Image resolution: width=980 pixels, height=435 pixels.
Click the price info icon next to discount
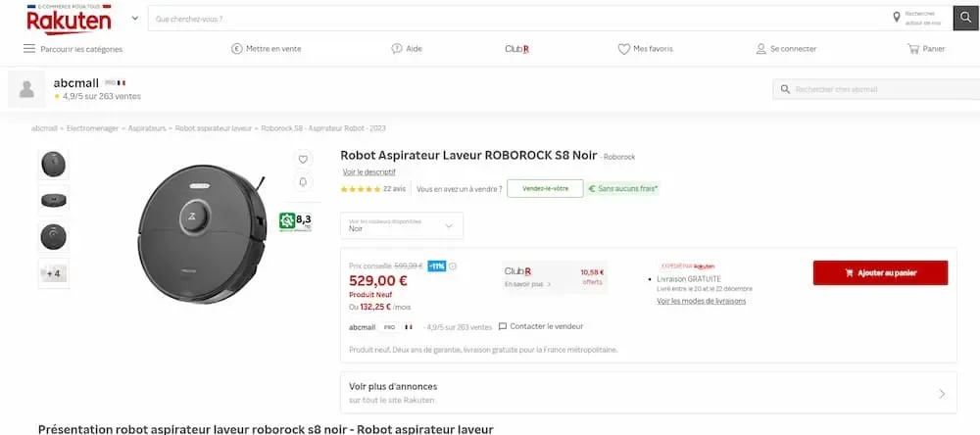(x=453, y=266)
